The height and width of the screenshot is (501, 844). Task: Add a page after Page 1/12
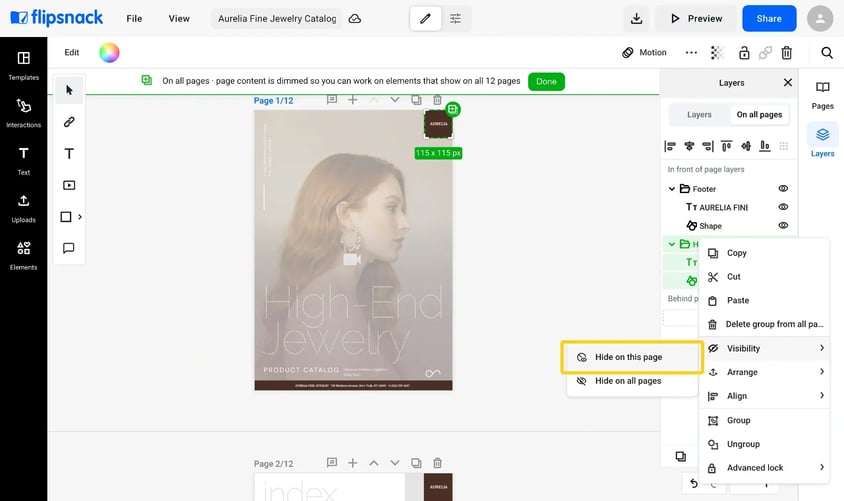point(353,100)
